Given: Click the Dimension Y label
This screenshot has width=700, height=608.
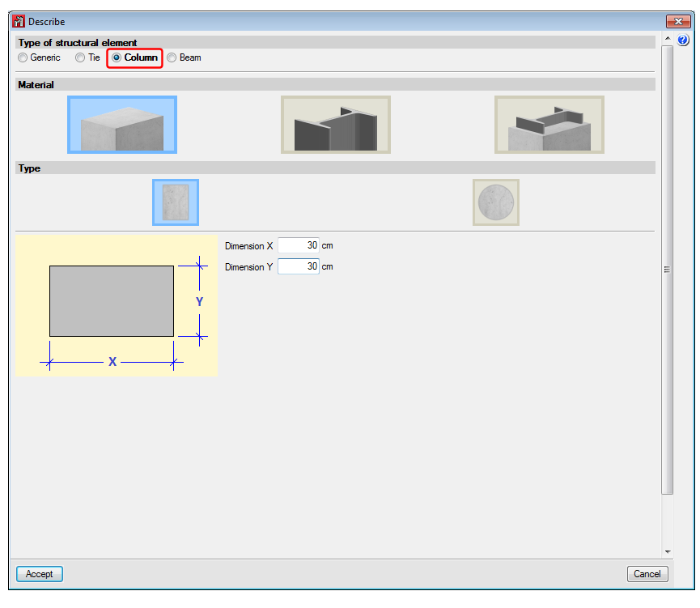Looking at the screenshot, I should coord(248,267).
